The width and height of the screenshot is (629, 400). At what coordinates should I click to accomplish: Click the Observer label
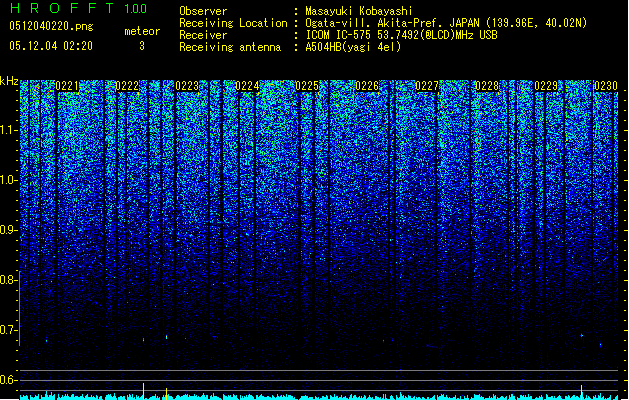203,11
